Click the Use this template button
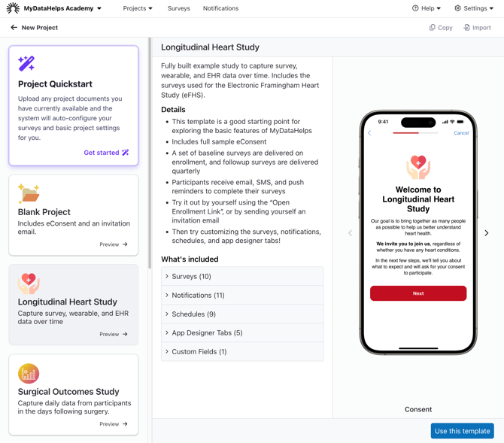 pos(462,431)
